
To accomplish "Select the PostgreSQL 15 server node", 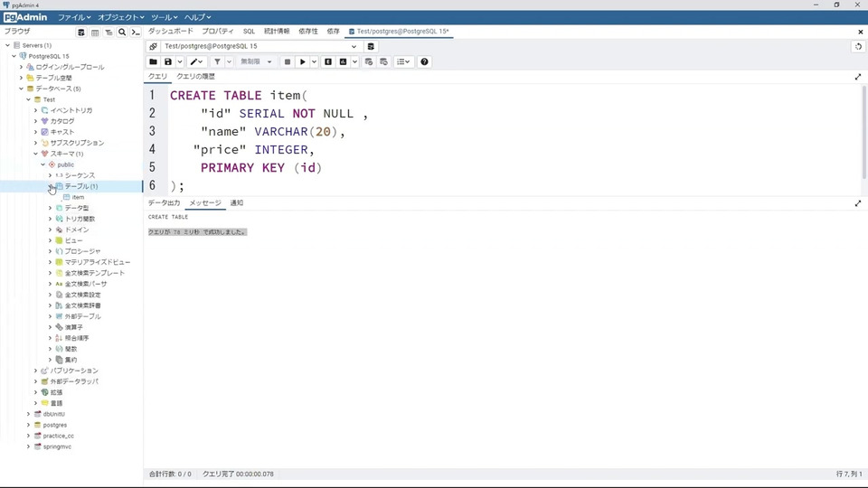I will coord(49,56).
